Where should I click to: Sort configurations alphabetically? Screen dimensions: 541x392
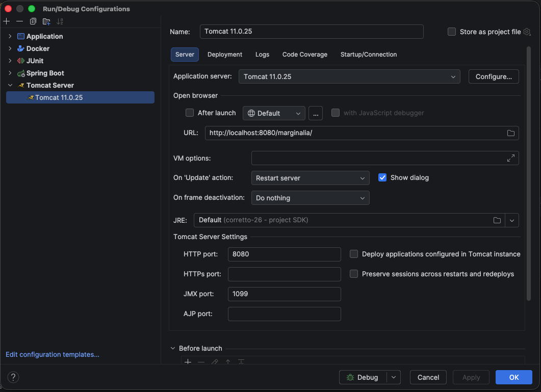click(60, 21)
